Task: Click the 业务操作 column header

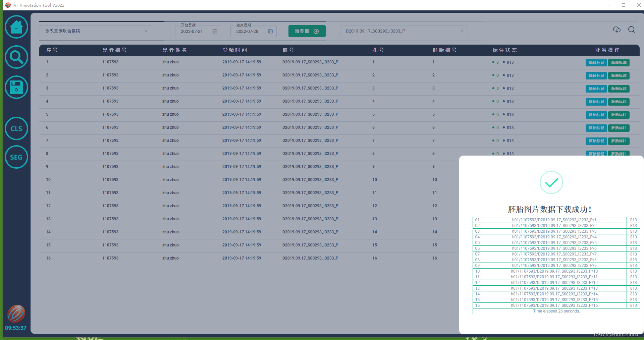Action: click(607, 50)
